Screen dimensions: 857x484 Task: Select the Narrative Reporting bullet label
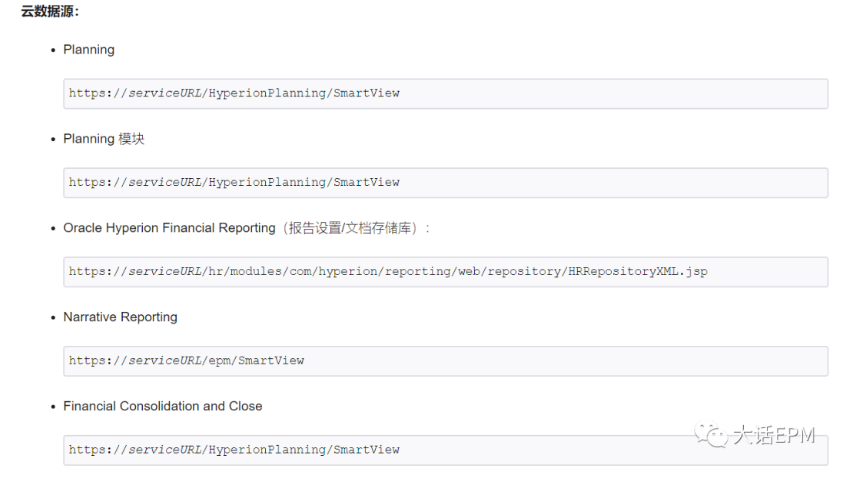(x=120, y=317)
